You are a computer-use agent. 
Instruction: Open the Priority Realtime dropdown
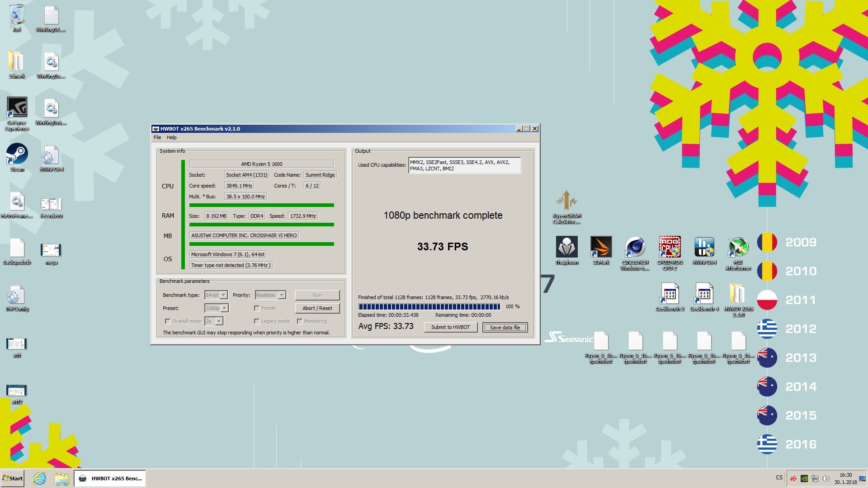tap(270, 295)
